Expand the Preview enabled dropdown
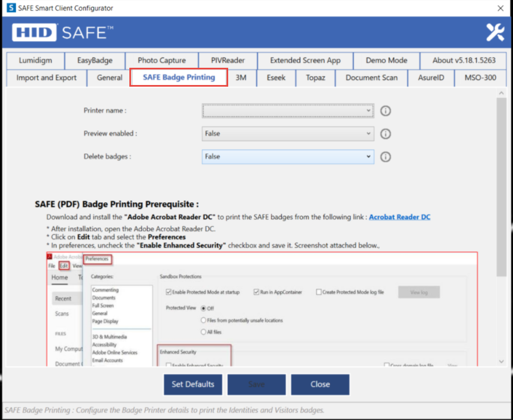The height and width of the screenshot is (420, 513). [x=288, y=133]
